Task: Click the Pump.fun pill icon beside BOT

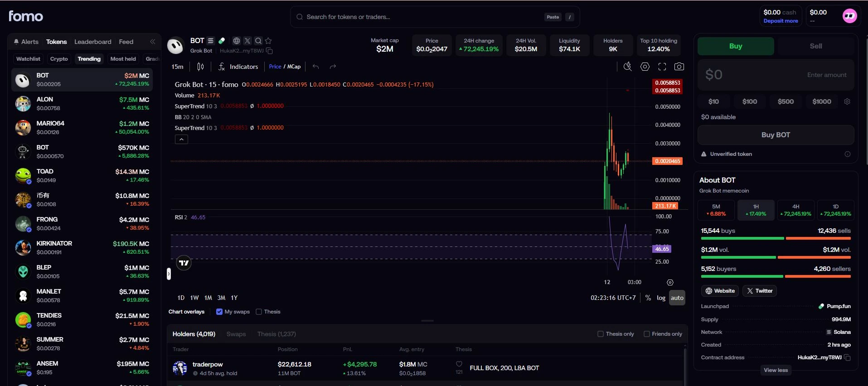Action: (222, 41)
